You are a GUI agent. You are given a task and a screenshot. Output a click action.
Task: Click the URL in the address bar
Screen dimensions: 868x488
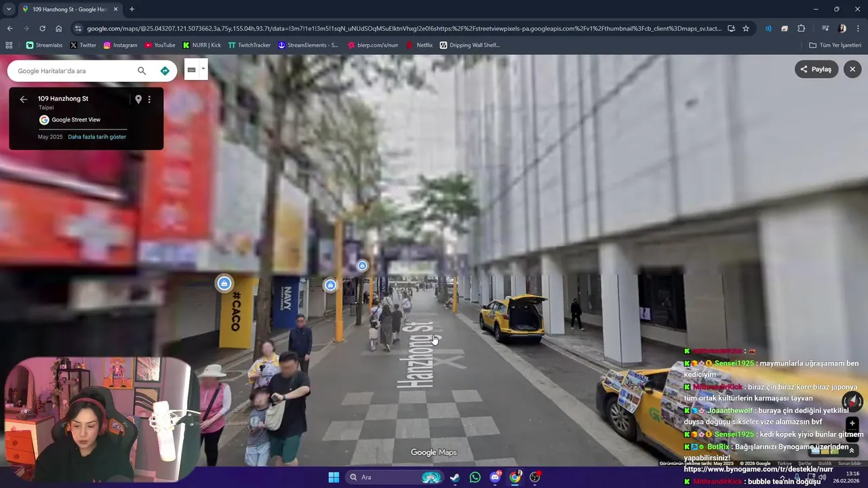point(404,28)
